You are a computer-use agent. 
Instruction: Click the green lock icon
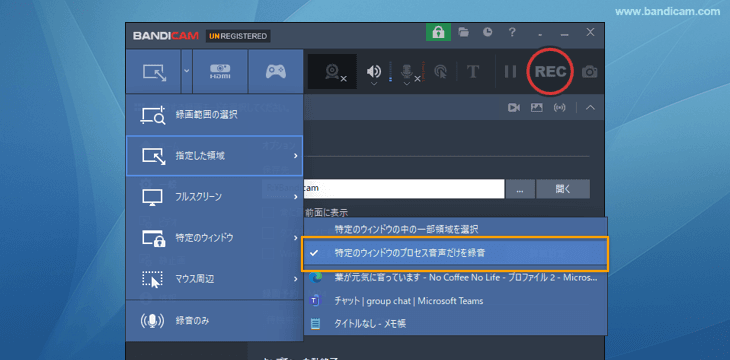(438, 32)
